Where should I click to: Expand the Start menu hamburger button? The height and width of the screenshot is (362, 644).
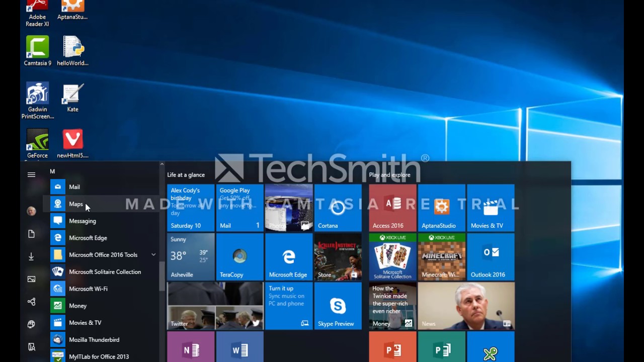[x=31, y=174]
